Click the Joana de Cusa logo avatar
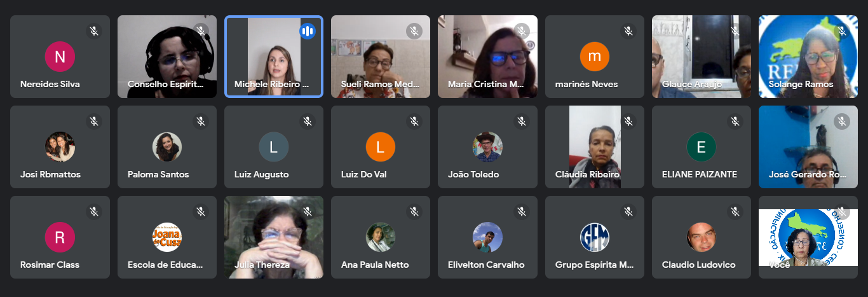 (167, 237)
